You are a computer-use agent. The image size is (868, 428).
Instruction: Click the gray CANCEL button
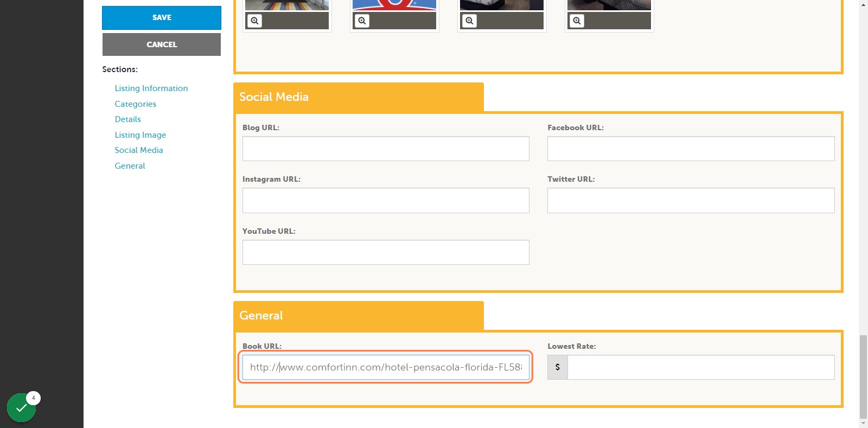(x=162, y=44)
